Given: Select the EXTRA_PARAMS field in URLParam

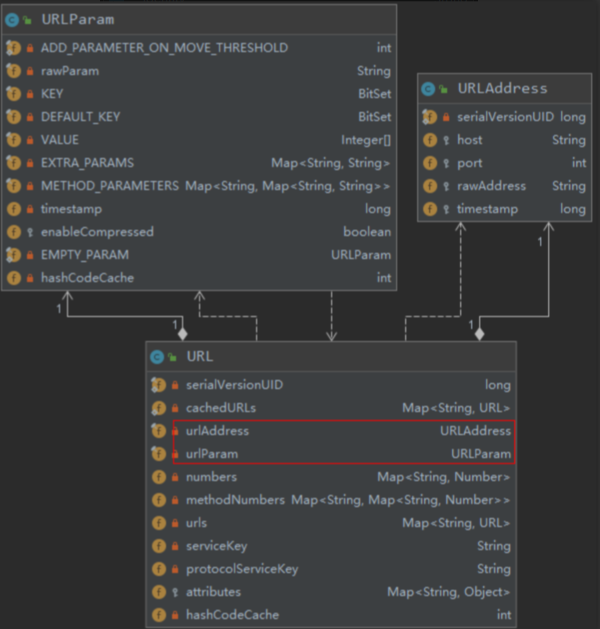Looking at the screenshot, I should 87,163.
